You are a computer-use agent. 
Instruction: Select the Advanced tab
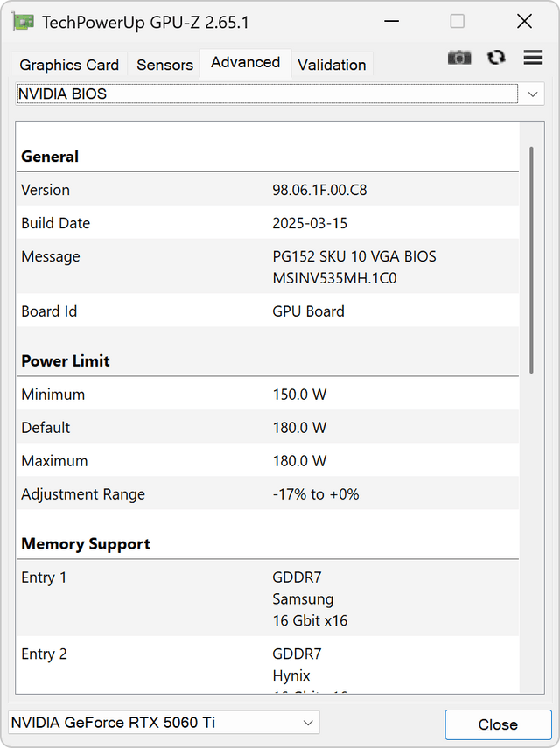tap(245, 62)
